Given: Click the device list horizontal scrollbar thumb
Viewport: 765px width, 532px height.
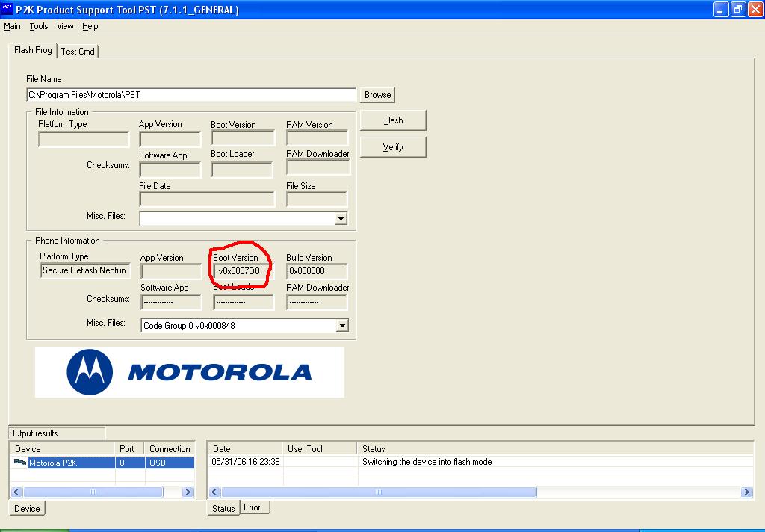Looking at the screenshot, I should click(93, 492).
